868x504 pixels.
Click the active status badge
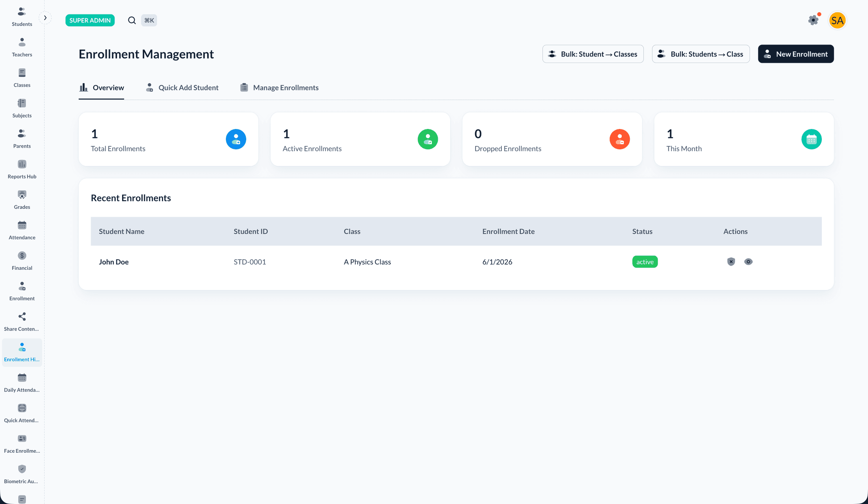[x=645, y=262]
